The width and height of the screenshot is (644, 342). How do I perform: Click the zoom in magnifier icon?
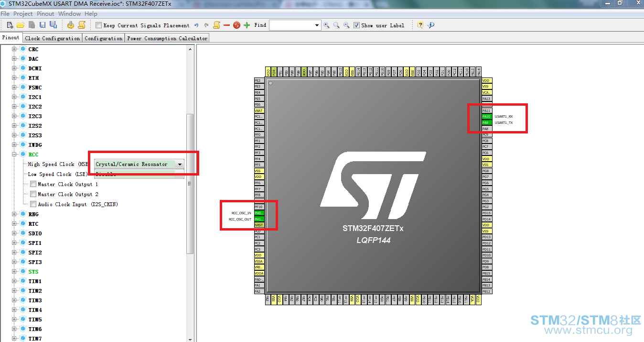click(326, 25)
